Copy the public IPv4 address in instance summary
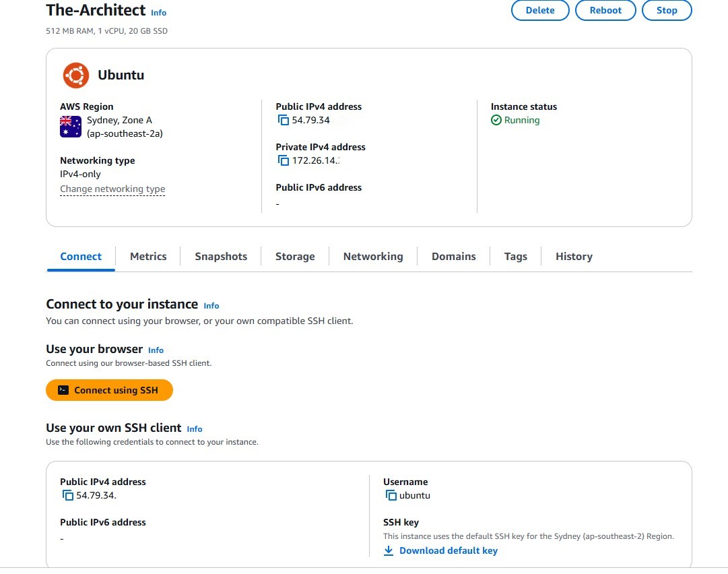Image resolution: width=728 pixels, height=574 pixels. point(284,121)
